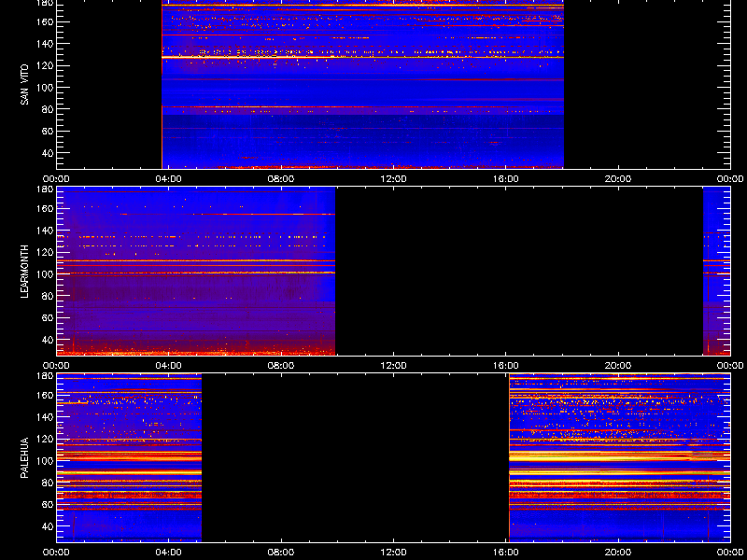Click the 04:00 time label below San Vito plot
Viewport: 747px width, 560px height.
pyautogui.click(x=169, y=179)
